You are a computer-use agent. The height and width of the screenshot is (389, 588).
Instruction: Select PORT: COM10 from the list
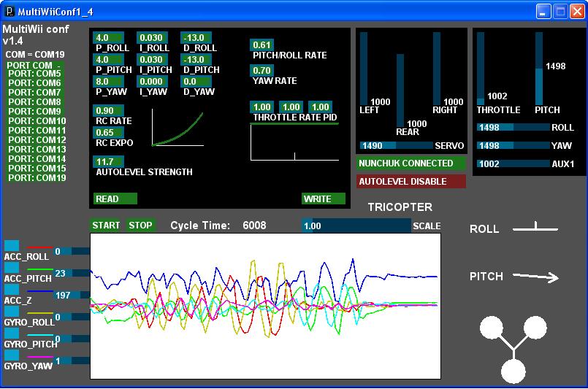[x=37, y=120]
